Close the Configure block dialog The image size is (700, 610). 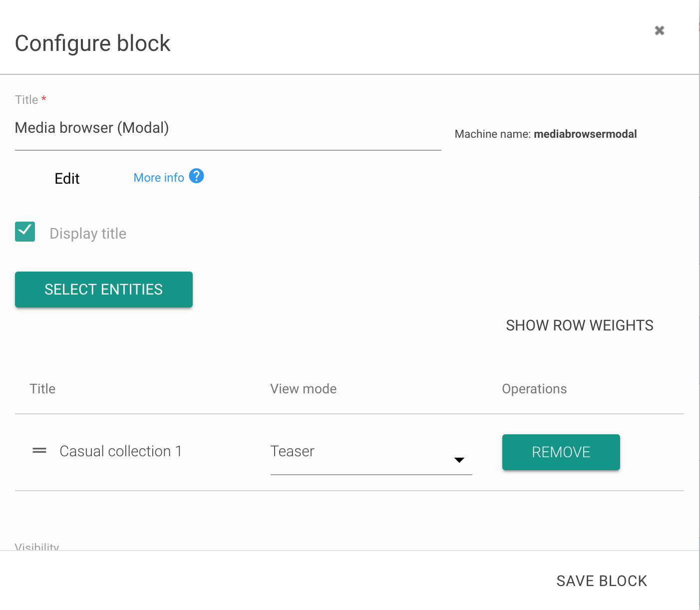(659, 30)
